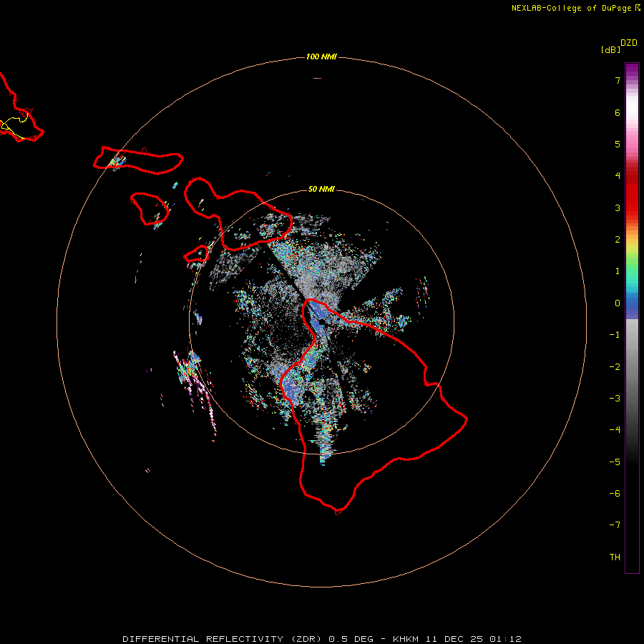The image size is (644, 644).
Task: Click the 3 value on the color scale
Action: coord(618,208)
